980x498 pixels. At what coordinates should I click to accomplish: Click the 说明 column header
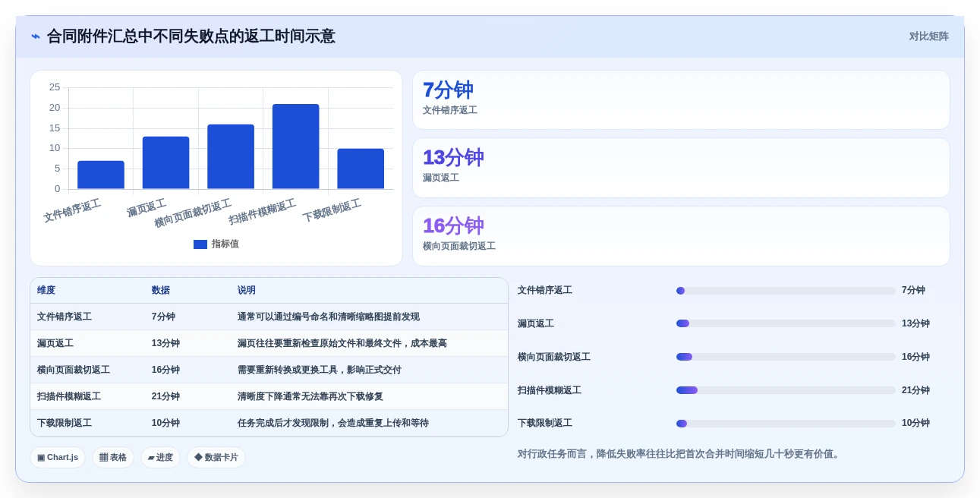247,290
